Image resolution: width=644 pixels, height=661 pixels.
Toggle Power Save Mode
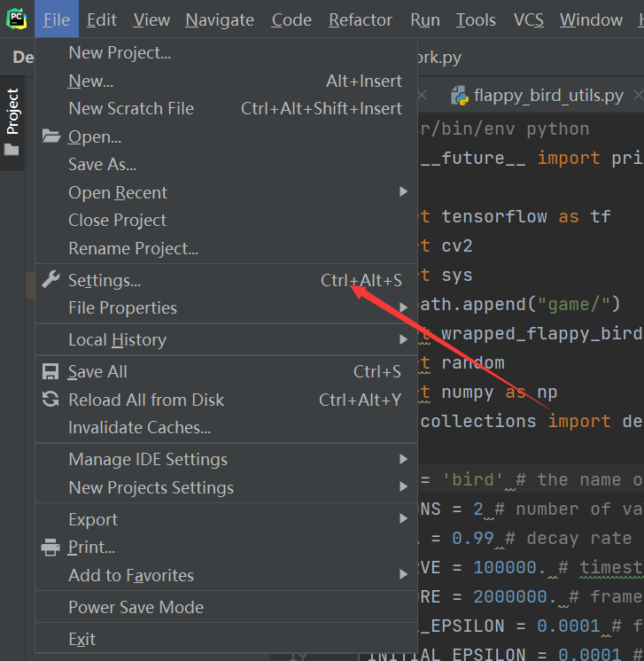pos(226,607)
